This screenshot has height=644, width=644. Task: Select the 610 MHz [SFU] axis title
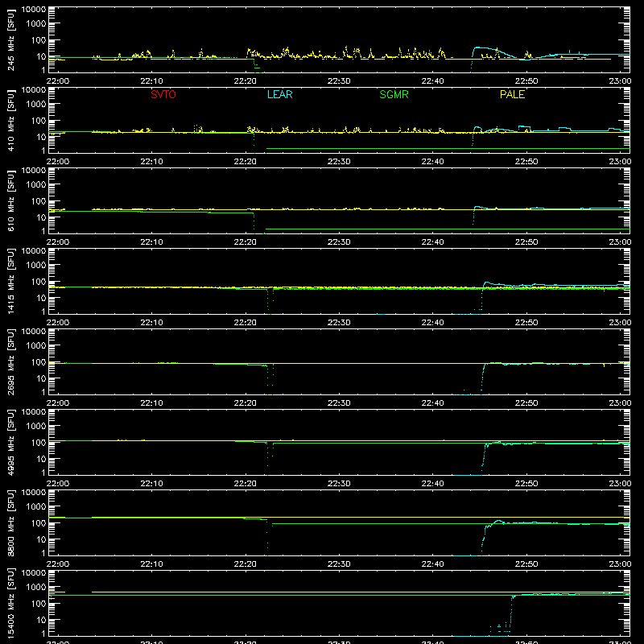pos(10,200)
